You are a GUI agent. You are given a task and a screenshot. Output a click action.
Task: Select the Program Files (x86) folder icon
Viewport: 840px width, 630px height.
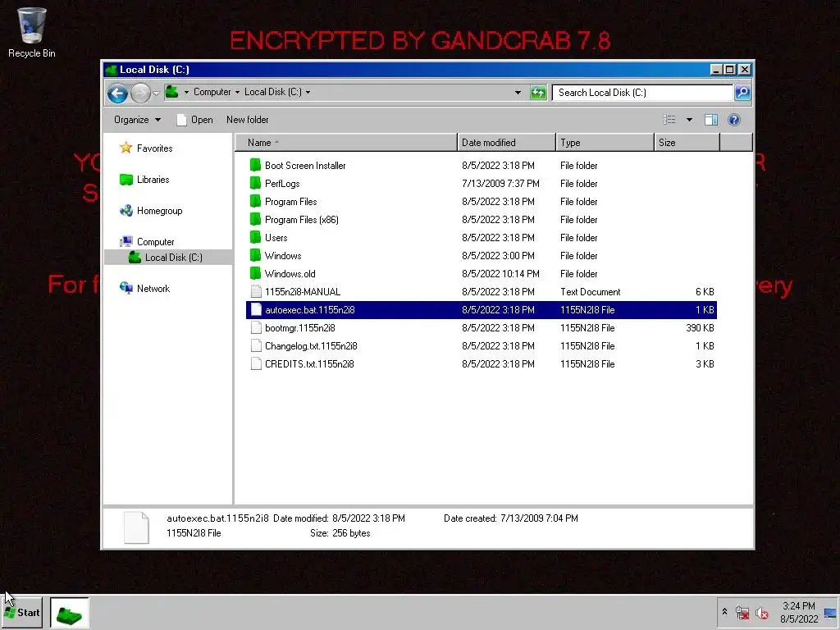[x=256, y=219]
